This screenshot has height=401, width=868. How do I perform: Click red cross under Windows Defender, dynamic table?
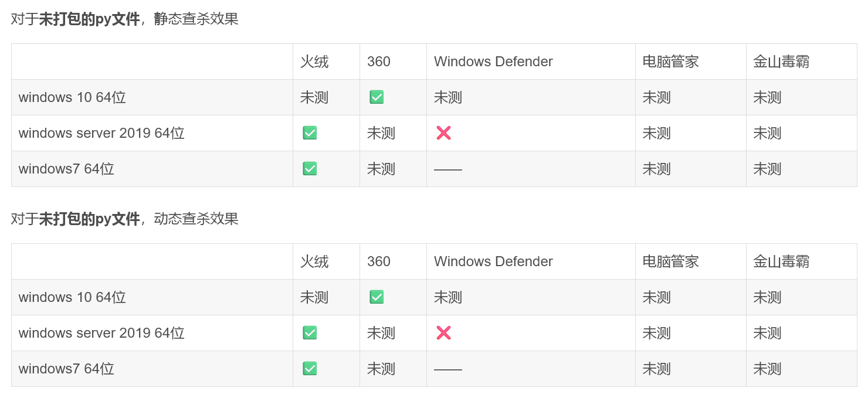pos(443,333)
